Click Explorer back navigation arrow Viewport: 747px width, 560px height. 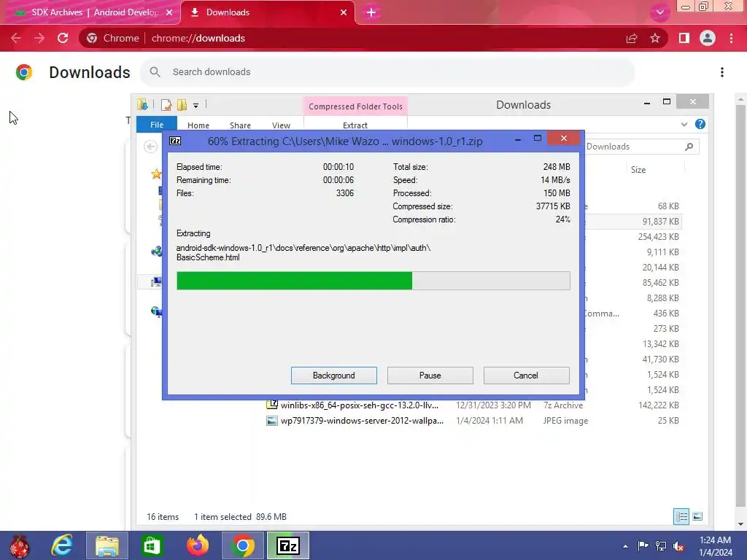(150, 147)
